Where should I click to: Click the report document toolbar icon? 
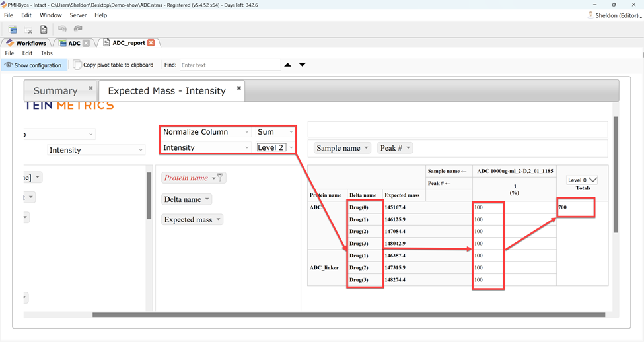coord(44,30)
